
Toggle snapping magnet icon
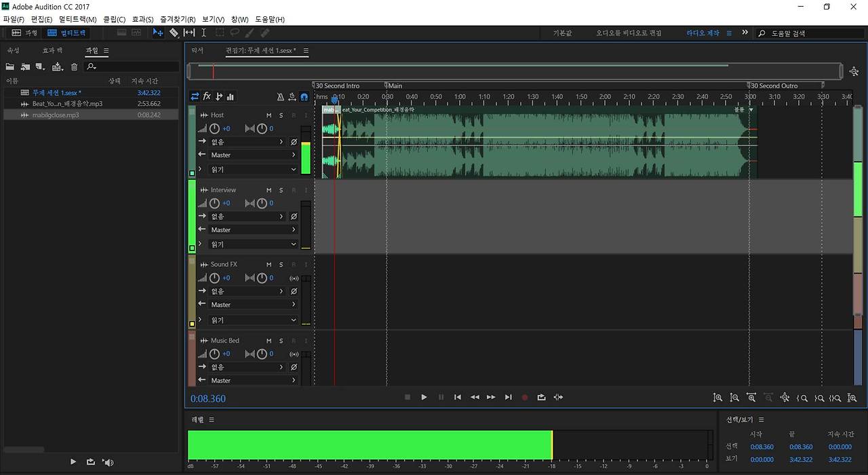coord(304,97)
